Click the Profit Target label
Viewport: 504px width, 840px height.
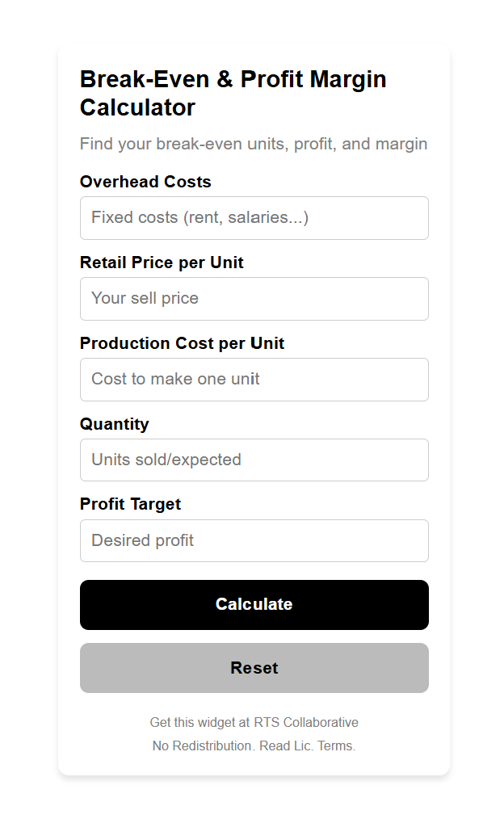point(129,504)
